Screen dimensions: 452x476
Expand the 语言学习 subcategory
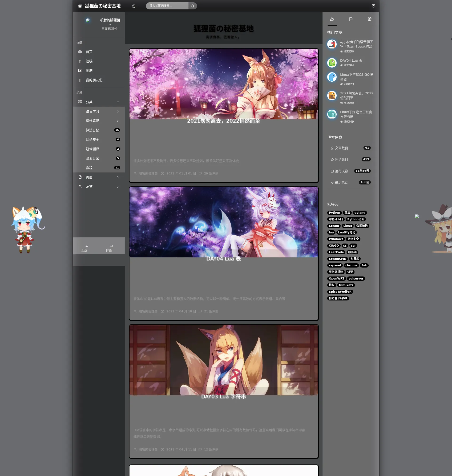(x=99, y=111)
